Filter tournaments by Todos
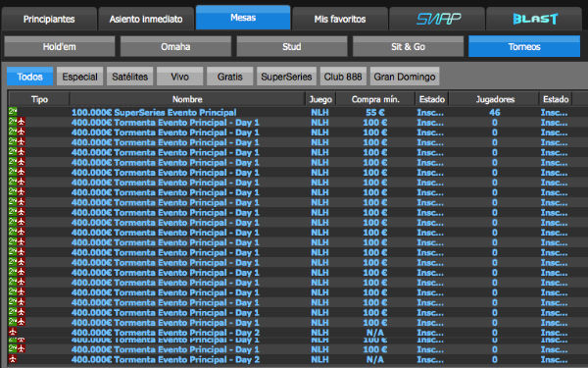Screen dimensions: 588x368 point(30,77)
